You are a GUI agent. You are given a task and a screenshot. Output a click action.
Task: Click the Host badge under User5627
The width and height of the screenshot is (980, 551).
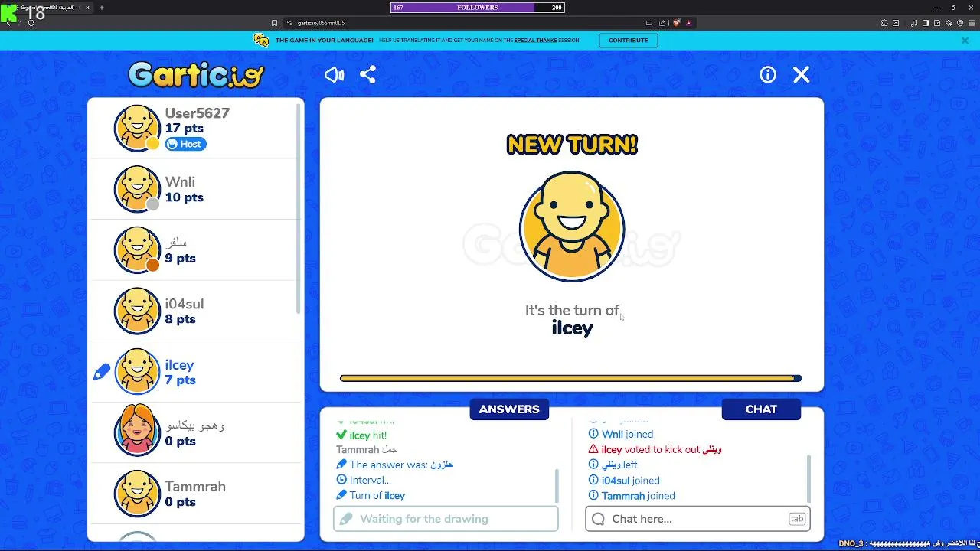pos(185,144)
